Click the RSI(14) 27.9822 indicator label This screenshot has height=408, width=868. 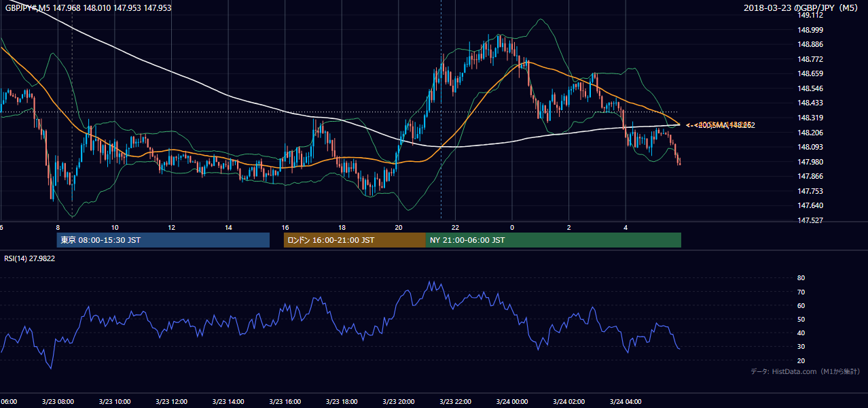pos(30,258)
